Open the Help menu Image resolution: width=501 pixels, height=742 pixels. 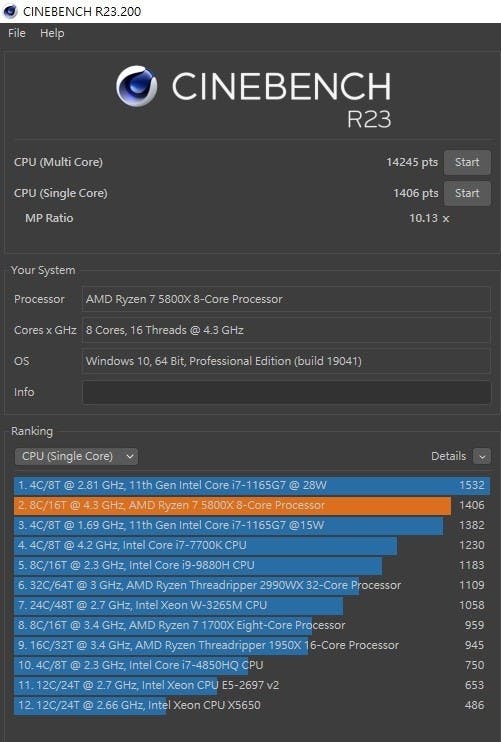click(52, 33)
